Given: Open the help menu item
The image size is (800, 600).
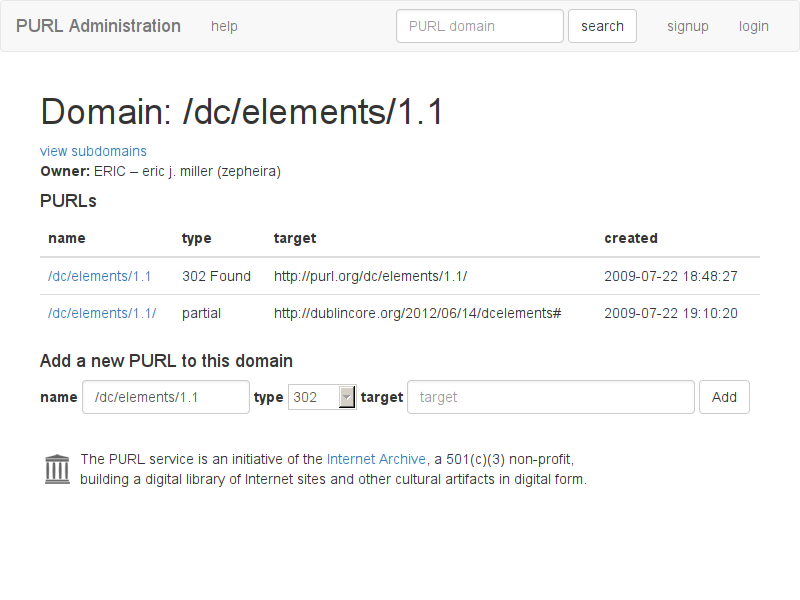Looking at the screenshot, I should point(224,26).
